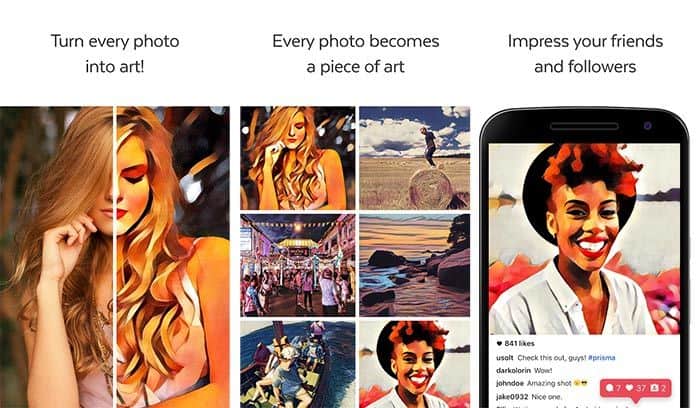Select the crowded night street thumbnail
This screenshot has width=700, height=408.
(298, 265)
